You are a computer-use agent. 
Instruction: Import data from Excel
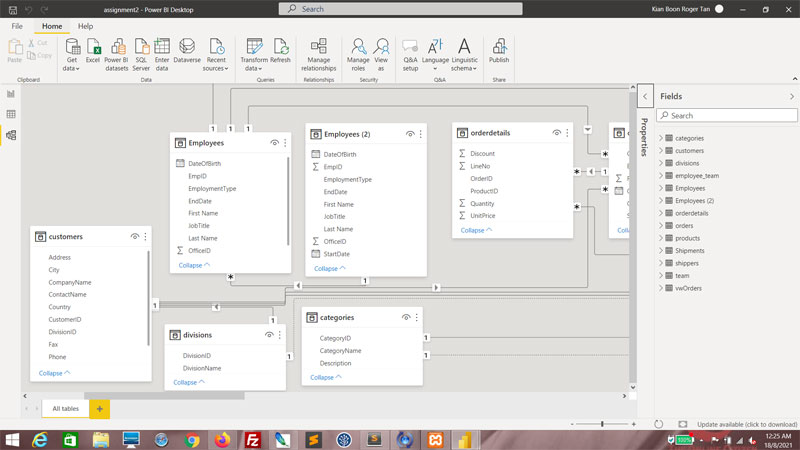93,51
